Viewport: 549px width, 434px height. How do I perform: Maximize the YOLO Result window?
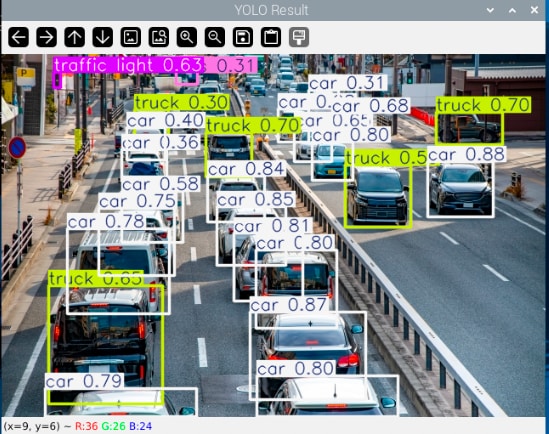(x=512, y=10)
